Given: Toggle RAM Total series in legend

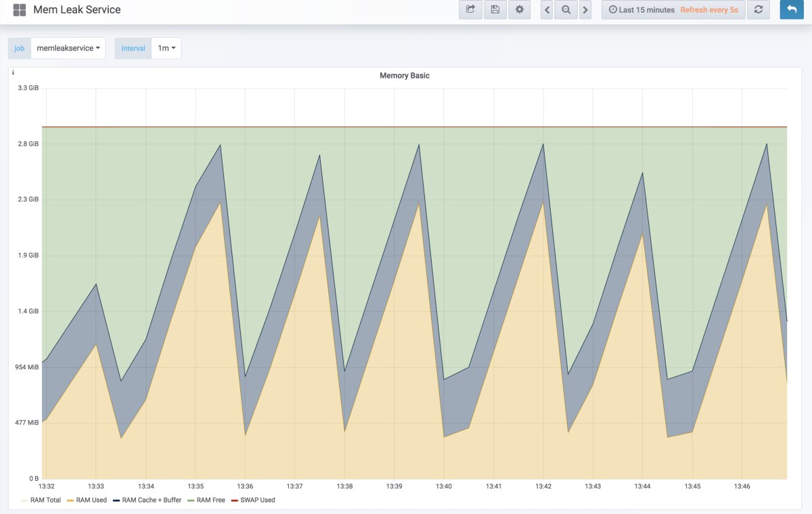Looking at the screenshot, I should pyautogui.click(x=41, y=500).
